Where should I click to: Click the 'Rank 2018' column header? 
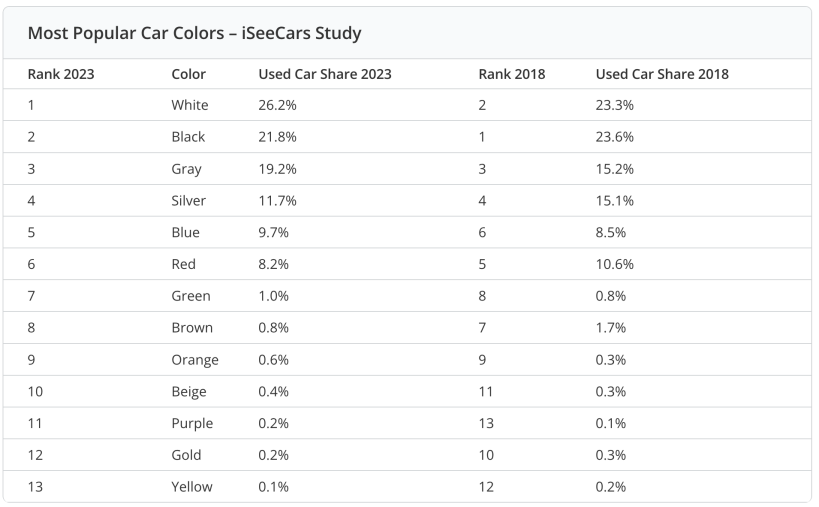512,74
